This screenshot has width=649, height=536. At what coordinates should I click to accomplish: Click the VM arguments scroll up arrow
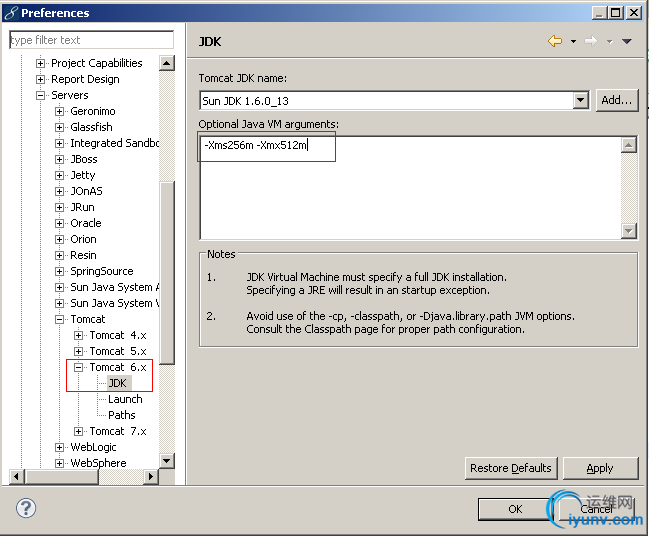pyautogui.click(x=629, y=145)
